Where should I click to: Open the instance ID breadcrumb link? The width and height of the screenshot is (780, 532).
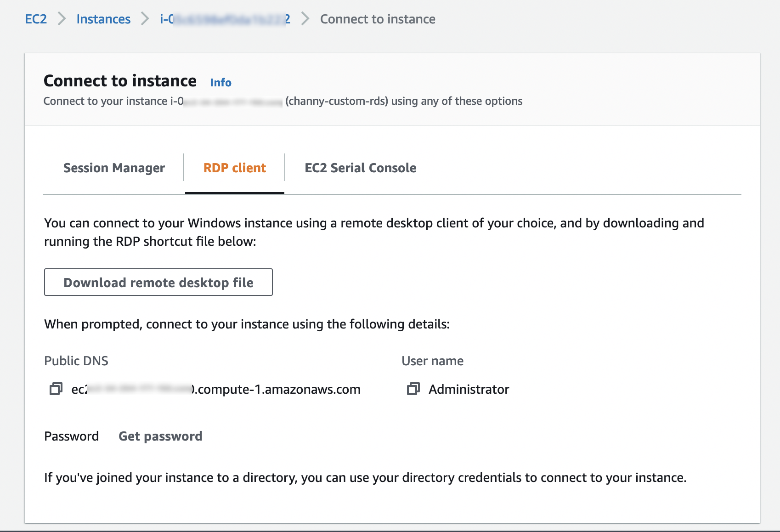[225, 19]
